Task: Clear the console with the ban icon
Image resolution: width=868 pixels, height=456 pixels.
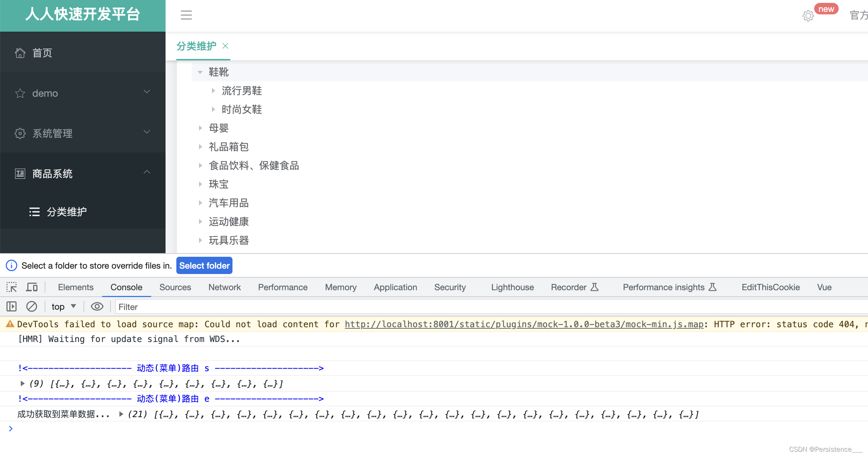Action: (32, 306)
